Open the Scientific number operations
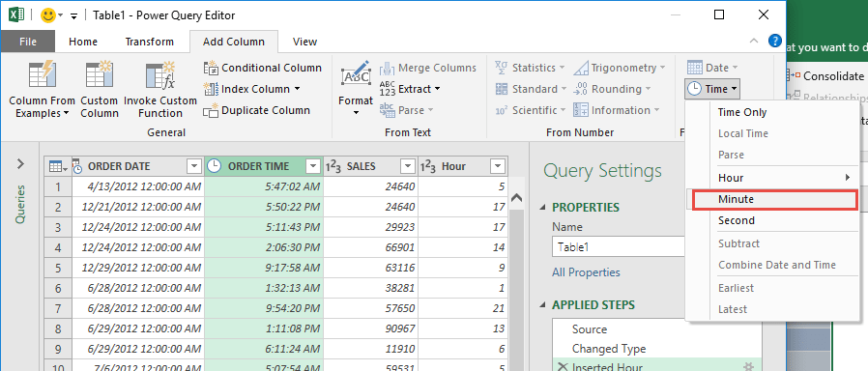Screen dimensions: 868x371 (x=531, y=110)
